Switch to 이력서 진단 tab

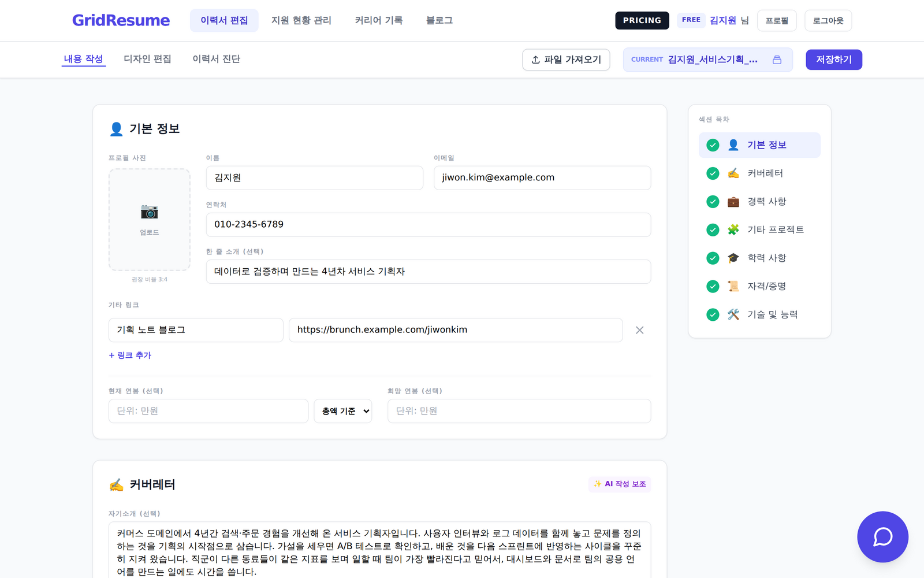[217, 59]
